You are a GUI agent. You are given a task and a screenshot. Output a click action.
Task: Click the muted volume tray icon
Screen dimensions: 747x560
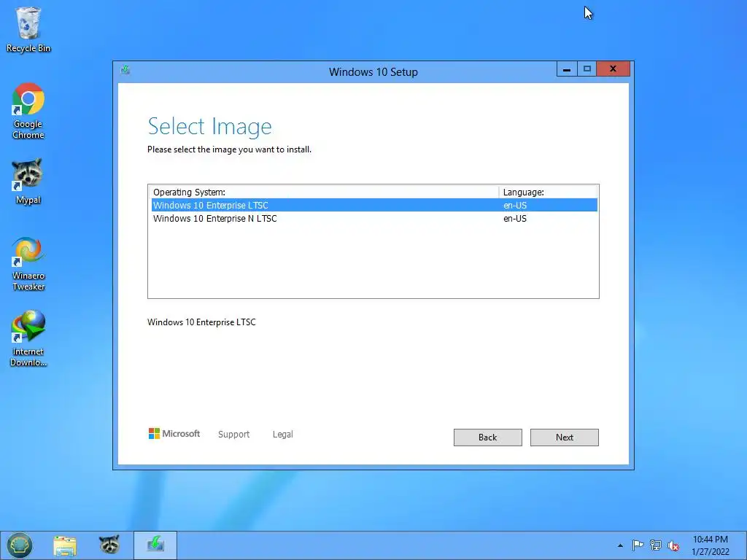pyautogui.click(x=673, y=545)
